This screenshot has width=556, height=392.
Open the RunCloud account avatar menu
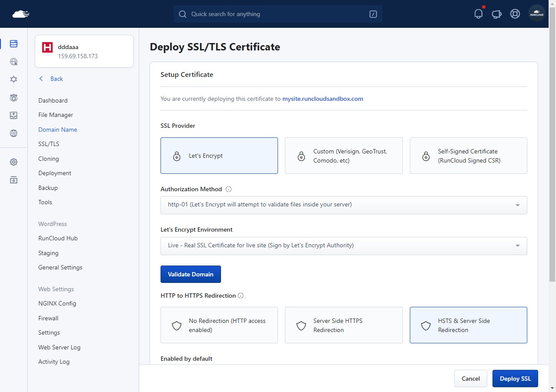pyautogui.click(x=537, y=14)
